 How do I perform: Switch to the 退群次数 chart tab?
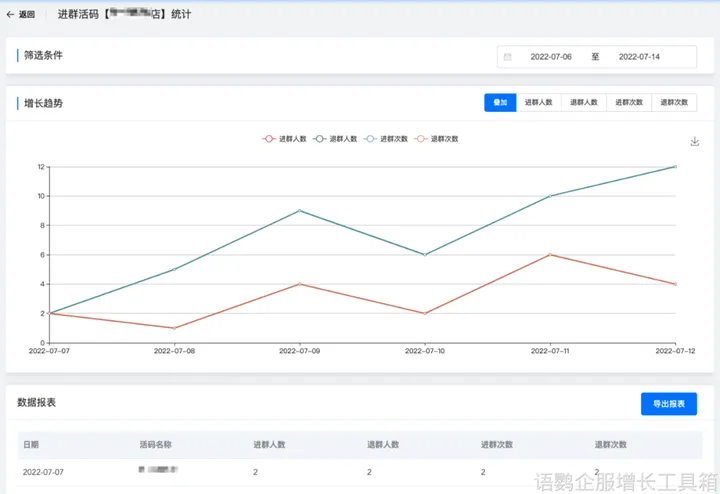pos(674,103)
